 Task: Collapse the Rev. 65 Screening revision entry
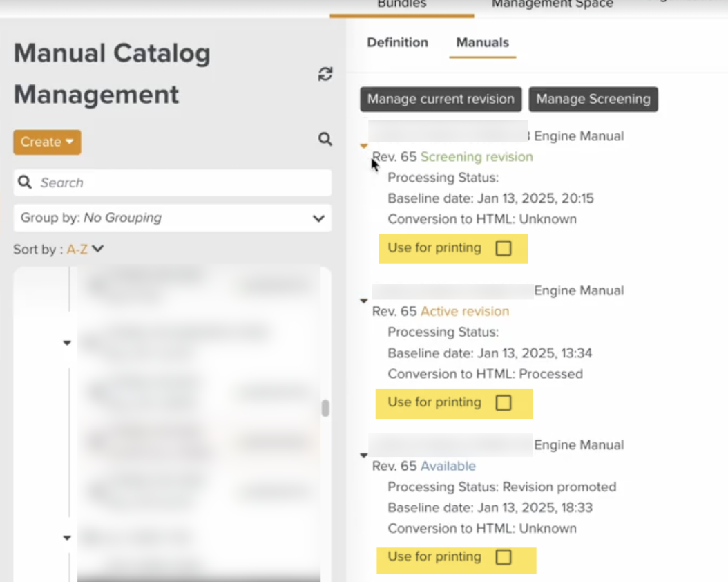pos(364,146)
